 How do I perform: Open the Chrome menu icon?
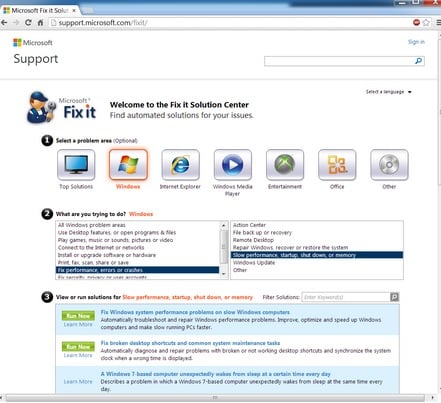(x=438, y=22)
